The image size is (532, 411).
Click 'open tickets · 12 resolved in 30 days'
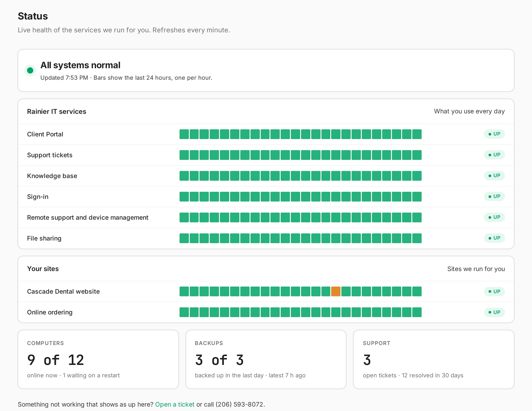[x=413, y=375]
